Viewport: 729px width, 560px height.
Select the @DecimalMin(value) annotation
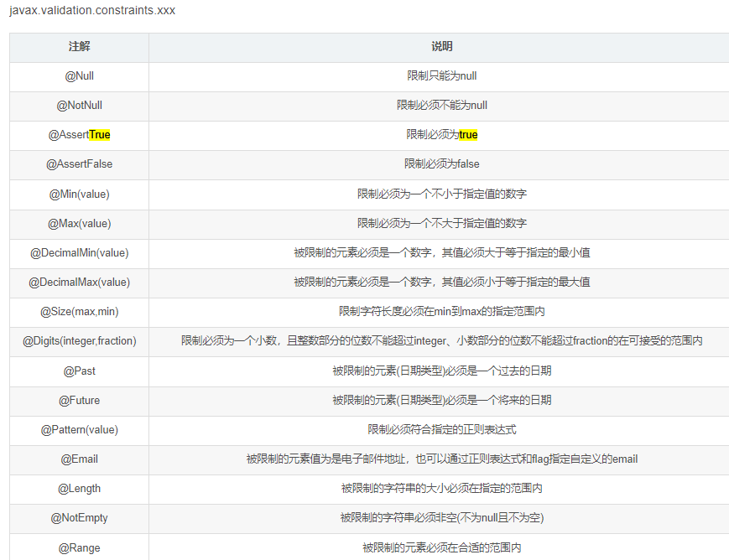pos(79,253)
